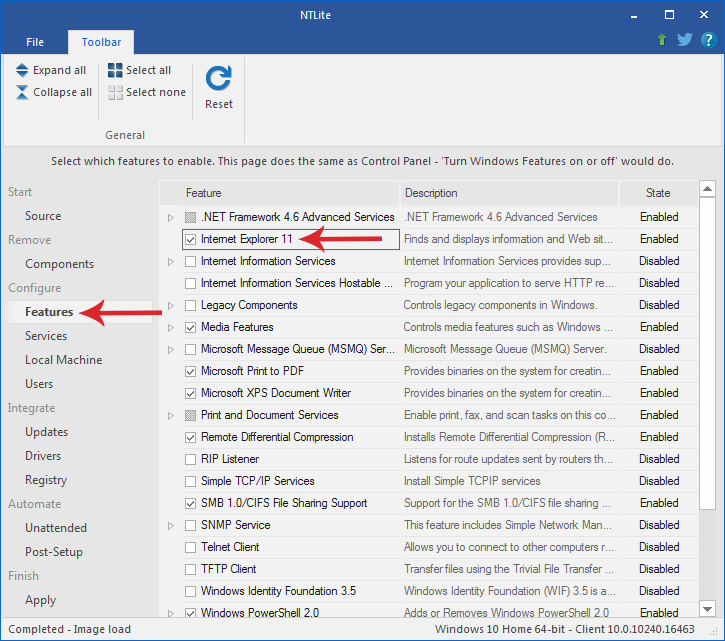
Task: Click the Expand all icon
Action: pyautogui.click(x=22, y=70)
